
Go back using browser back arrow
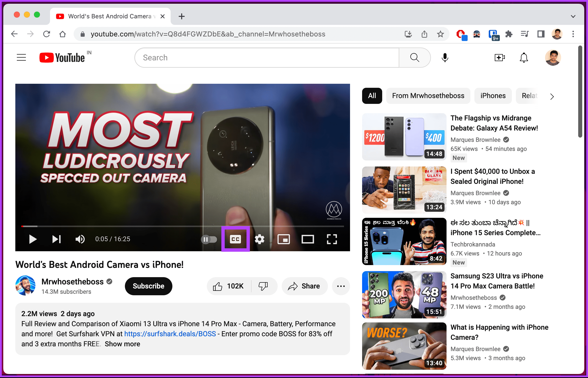point(14,34)
